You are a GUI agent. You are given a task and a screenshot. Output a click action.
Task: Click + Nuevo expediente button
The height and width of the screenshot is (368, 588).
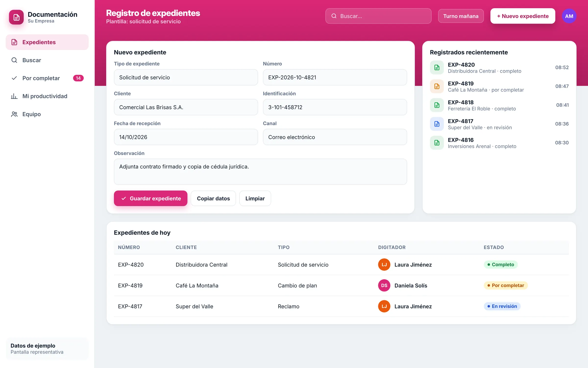[x=523, y=16]
